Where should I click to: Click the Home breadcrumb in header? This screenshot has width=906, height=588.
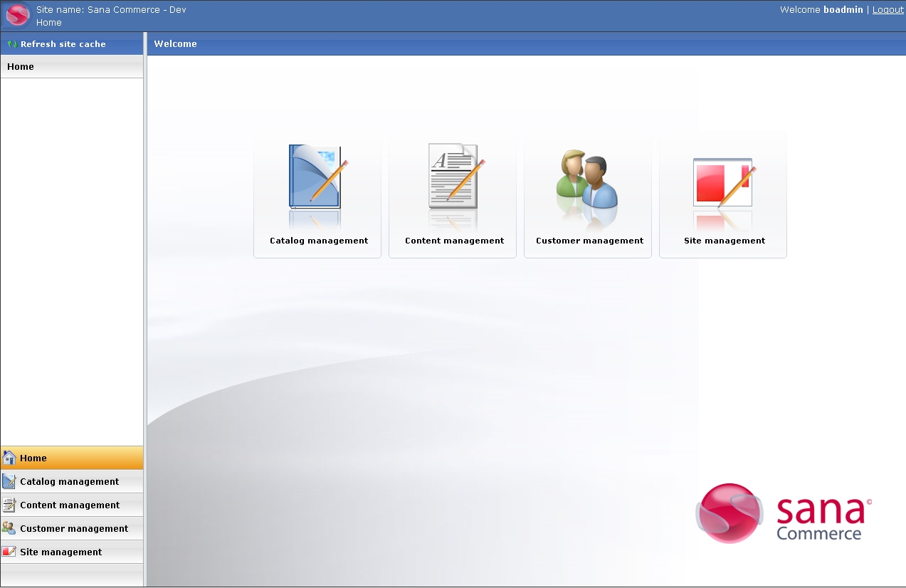click(49, 23)
